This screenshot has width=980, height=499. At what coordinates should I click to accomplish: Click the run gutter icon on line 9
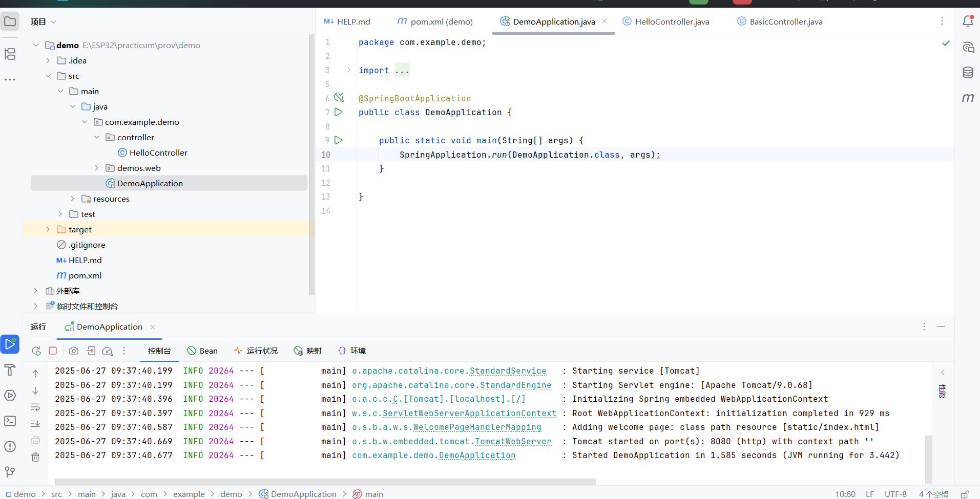click(x=339, y=140)
